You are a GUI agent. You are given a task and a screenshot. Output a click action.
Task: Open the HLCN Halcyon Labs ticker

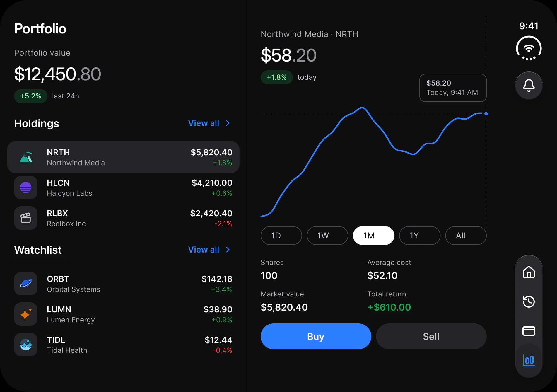[x=123, y=188]
